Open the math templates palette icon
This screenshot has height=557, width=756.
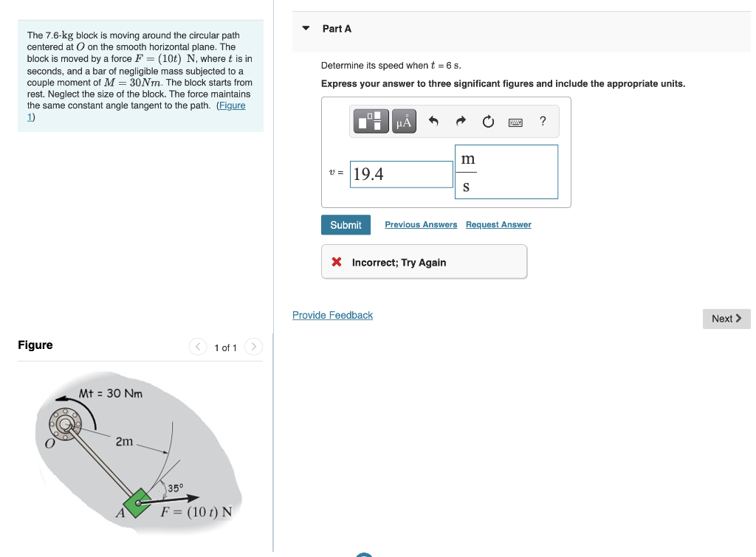click(x=370, y=121)
